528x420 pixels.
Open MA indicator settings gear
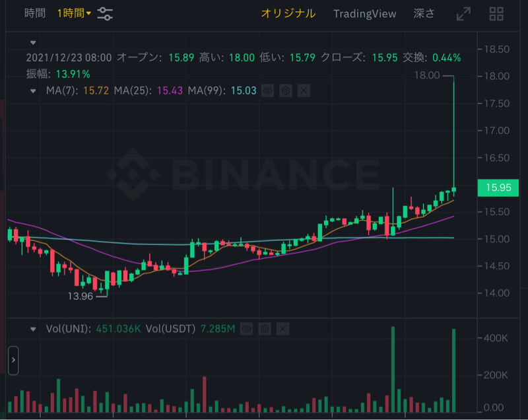pos(285,90)
